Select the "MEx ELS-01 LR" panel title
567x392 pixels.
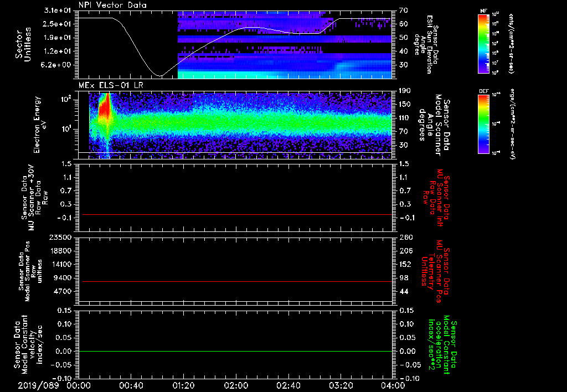[x=111, y=85]
